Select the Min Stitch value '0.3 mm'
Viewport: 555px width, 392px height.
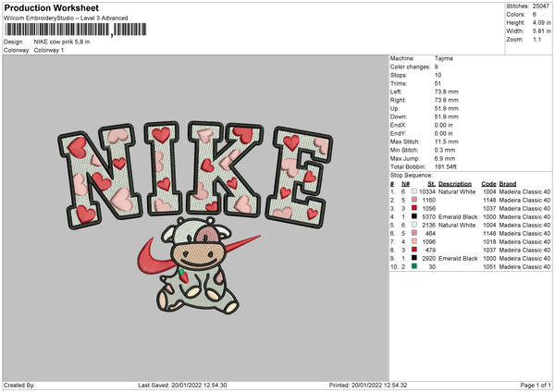point(445,150)
